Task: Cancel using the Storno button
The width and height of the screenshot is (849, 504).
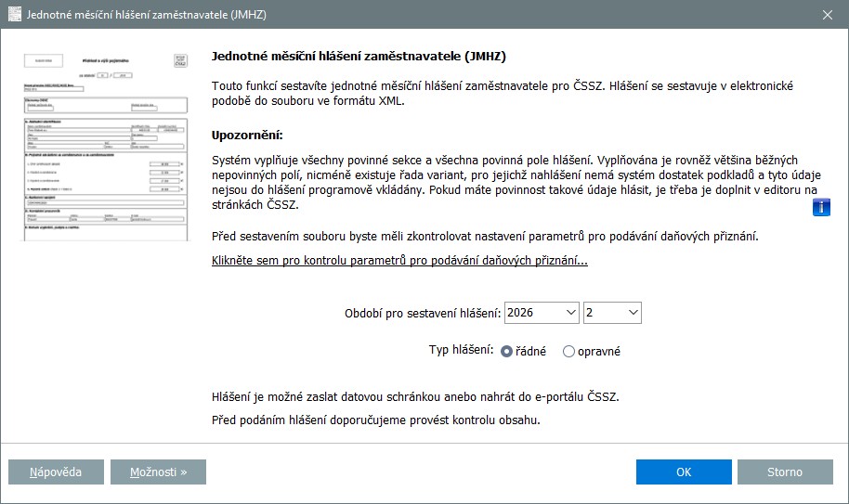Action: click(x=785, y=472)
